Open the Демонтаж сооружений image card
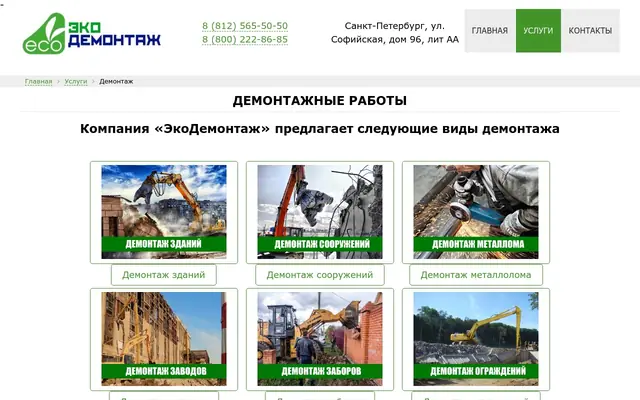Image resolution: width=640 pixels, height=400 pixels. [x=320, y=212]
